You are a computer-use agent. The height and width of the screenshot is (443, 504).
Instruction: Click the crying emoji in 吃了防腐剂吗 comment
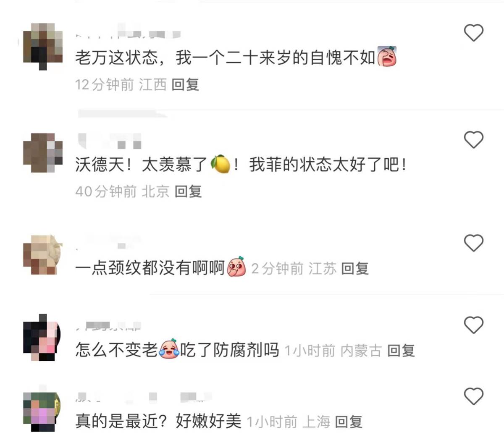(x=169, y=349)
